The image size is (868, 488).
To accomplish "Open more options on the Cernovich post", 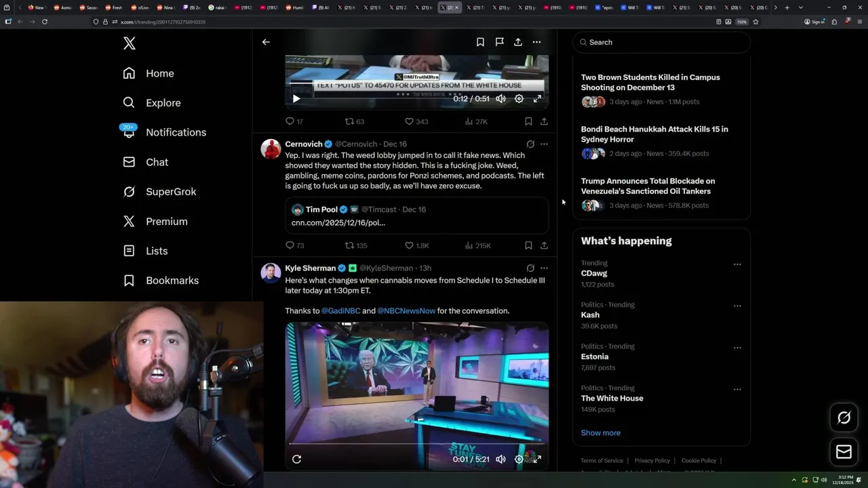I will point(544,144).
